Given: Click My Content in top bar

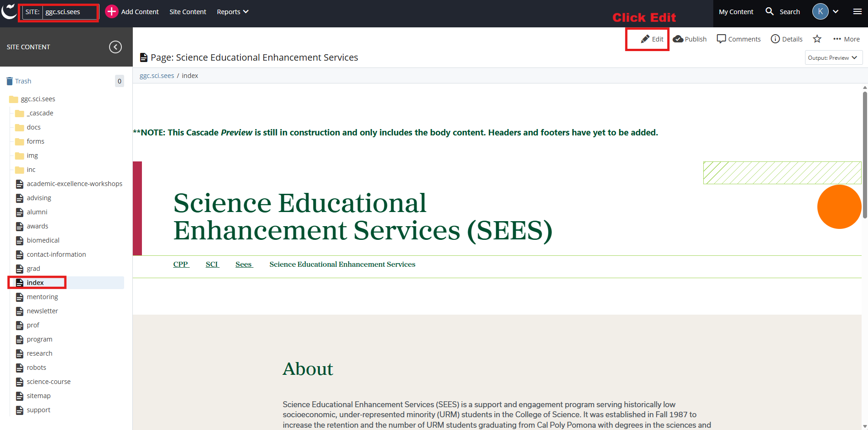Looking at the screenshot, I should (x=736, y=12).
